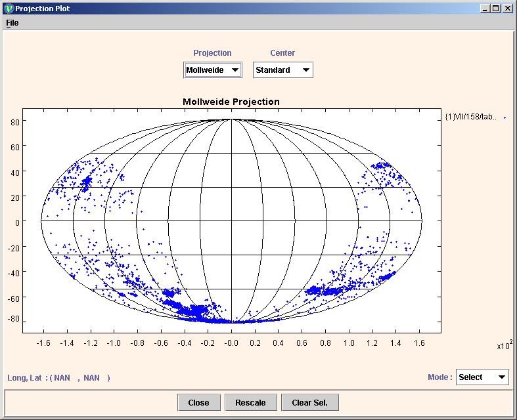Click the blue legend marker dot
This screenshot has height=420, width=517.
pos(505,117)
